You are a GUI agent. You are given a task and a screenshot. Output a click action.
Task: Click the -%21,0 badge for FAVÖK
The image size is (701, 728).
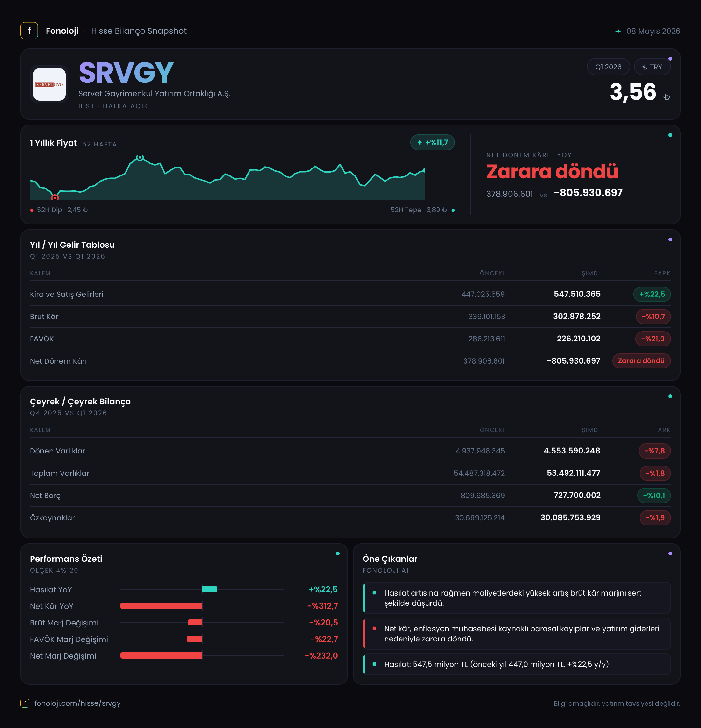[653, 339]
